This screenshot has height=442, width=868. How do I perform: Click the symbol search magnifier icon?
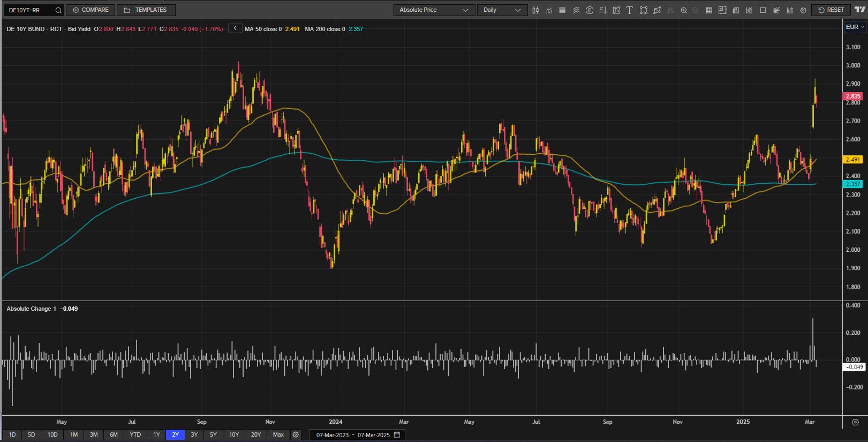(58, 10)
